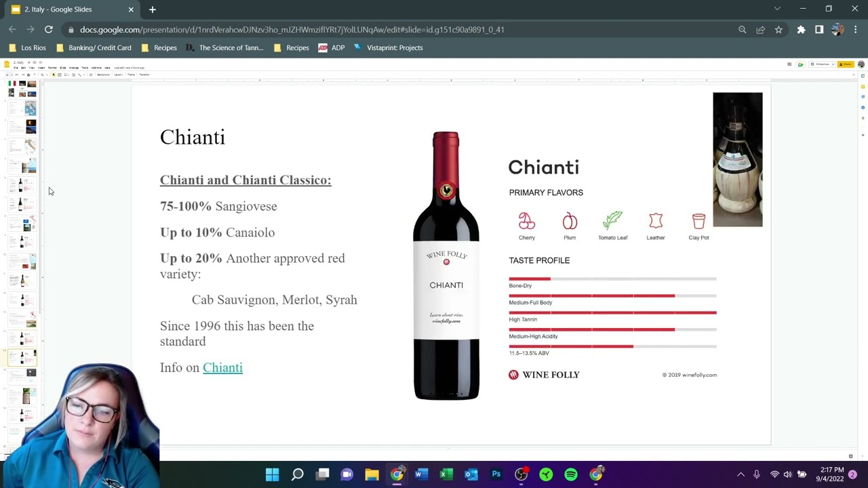This screenshot has height=488, width=868.
Task: Open Excel from the taskbar
Action: [446, 474]
